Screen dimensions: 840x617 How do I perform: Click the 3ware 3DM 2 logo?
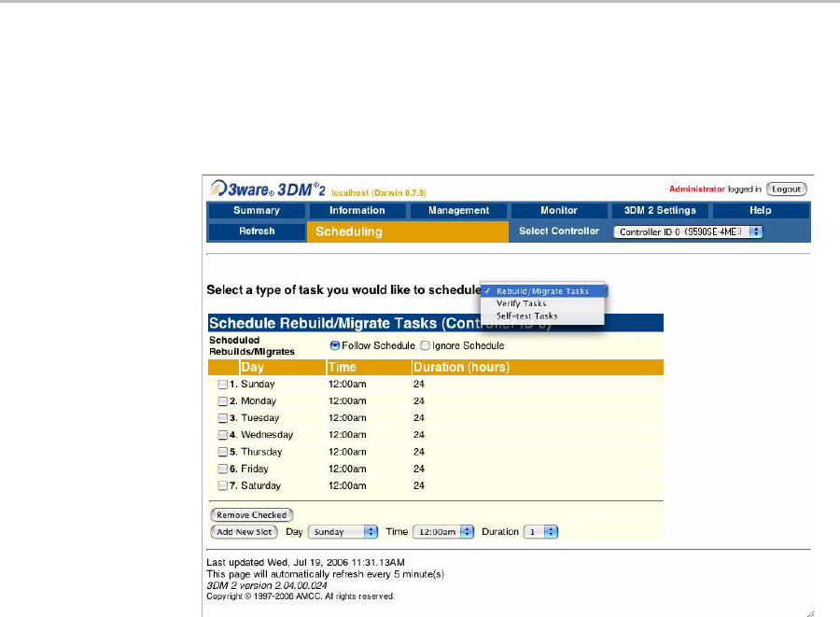click(267, 189)
